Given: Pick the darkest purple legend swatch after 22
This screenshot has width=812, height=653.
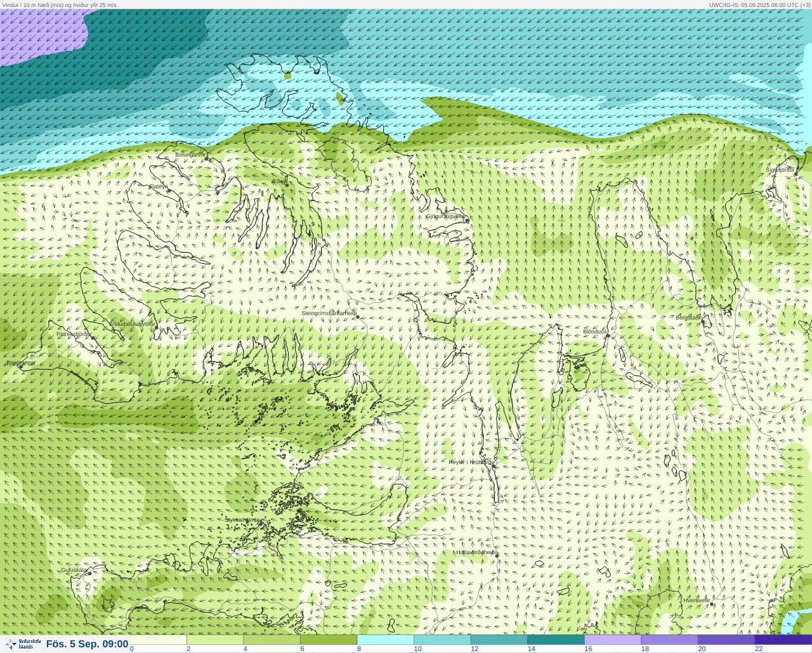Looking at the screenshot, I should [x=783, y=640].
